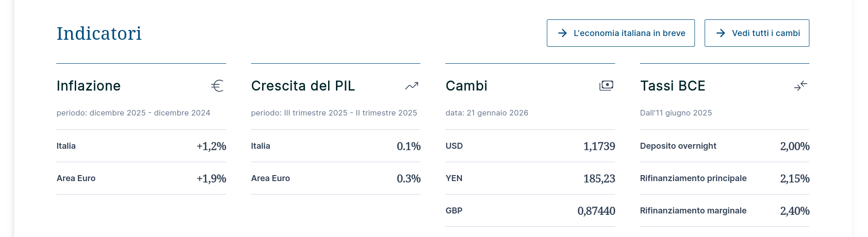This screenshot has width=868, height=237.
Task: Click Rifinanziamento marginale rate
Action: click(x=795, y=211)
